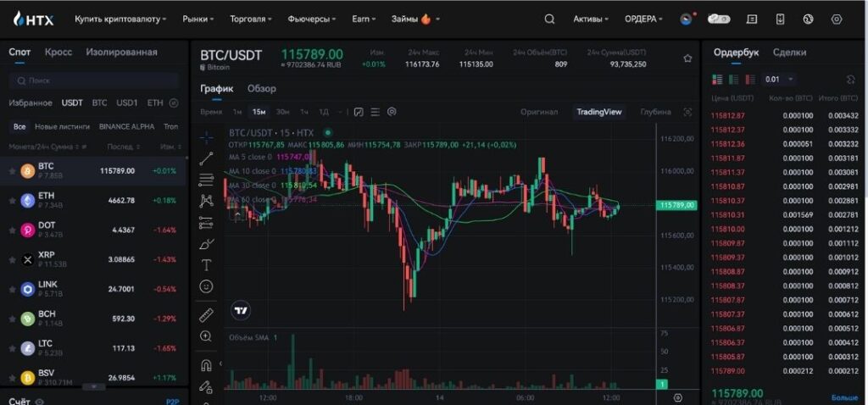The height and width of the screenshot is (405, 868).
Task: Expand the Фьючерсы menu
Action: (x=311, y=19)
